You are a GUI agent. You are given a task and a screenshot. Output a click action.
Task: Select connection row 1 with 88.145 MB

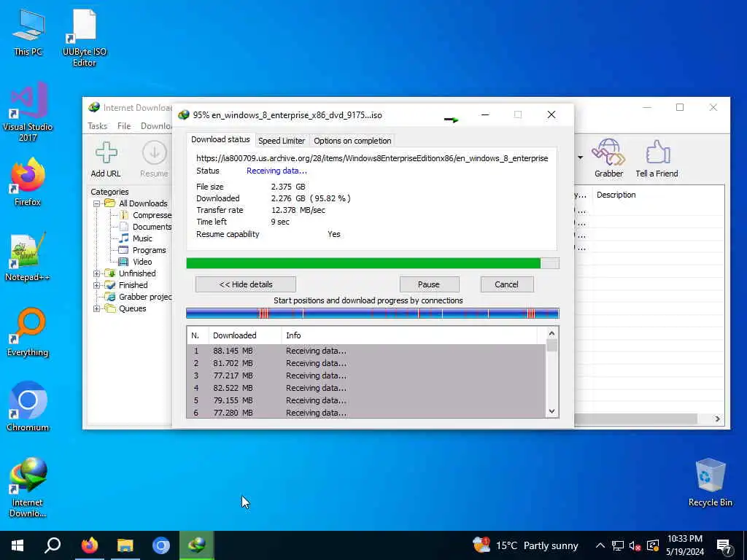point(366,351)
